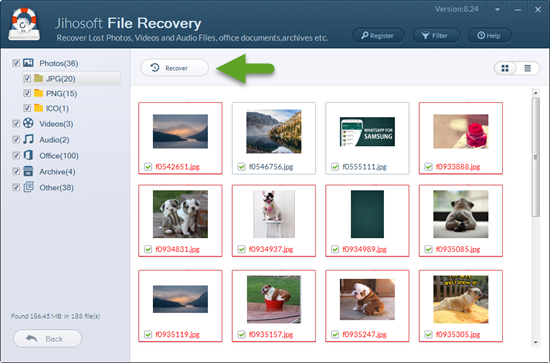The height and width of the screenshot is (363, 550).
Task: Open the mountain lake thumbnail f0546756.jpg
Action: pos(274,132)
